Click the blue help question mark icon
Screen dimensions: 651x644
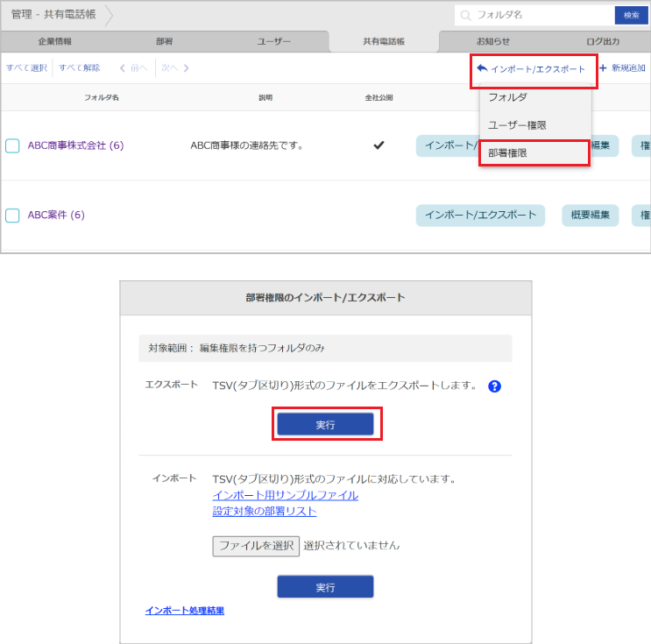[494, 386]
